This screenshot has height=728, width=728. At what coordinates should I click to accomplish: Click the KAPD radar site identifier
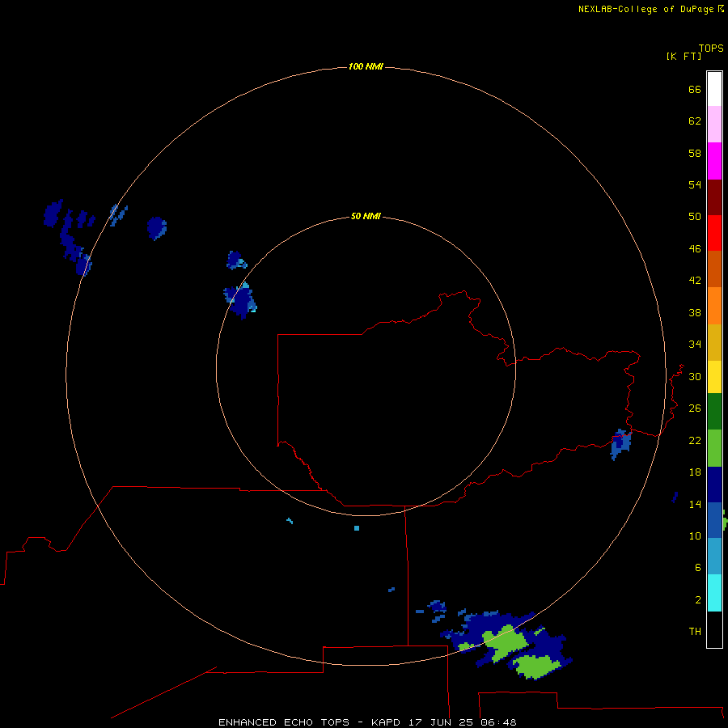[x=385, y=722]
